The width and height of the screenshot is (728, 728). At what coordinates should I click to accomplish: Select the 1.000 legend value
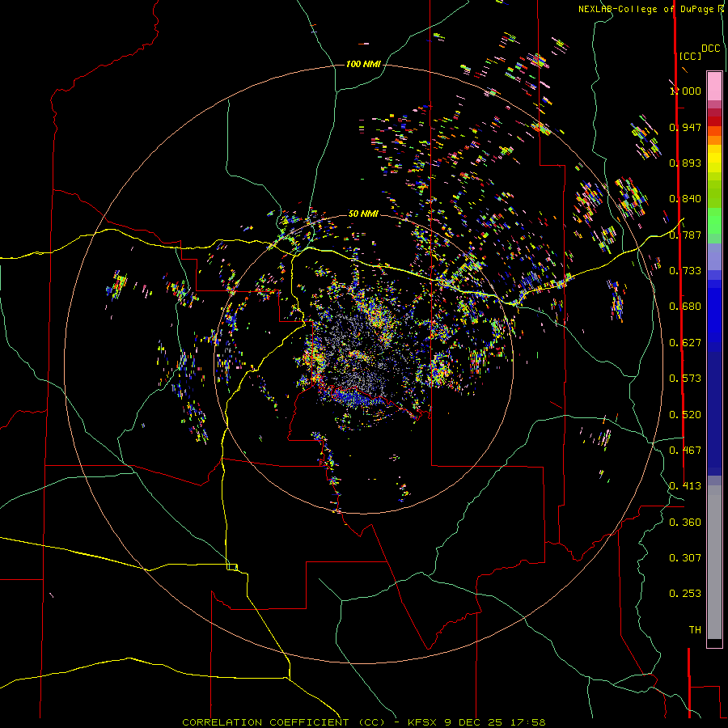click(x=685, y=91)
